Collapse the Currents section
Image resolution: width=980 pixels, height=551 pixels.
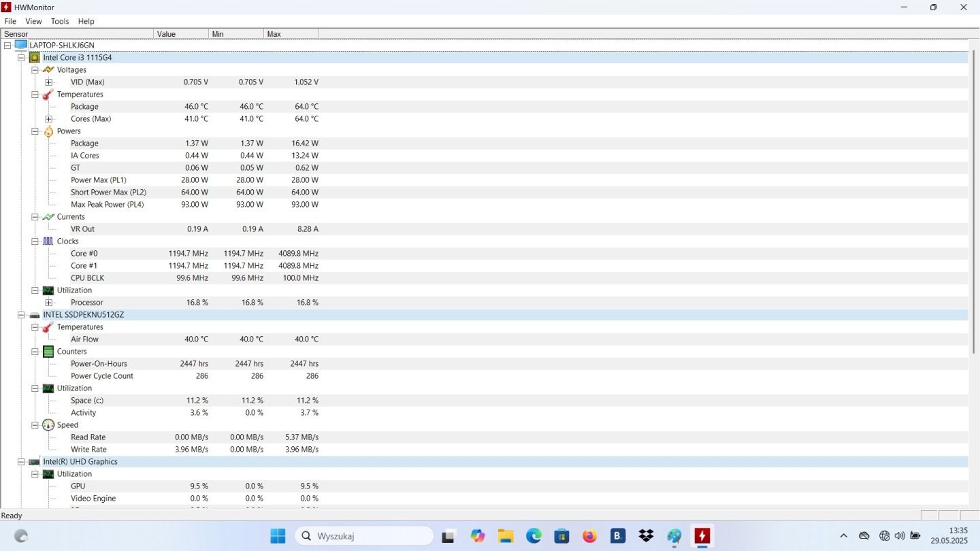(35, 217)
